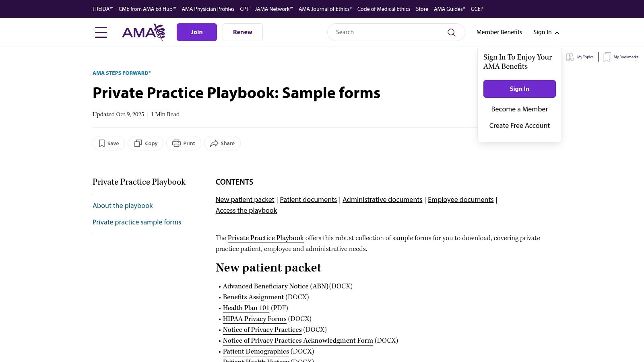
Task: Submit search using the magnifier icon
Action: (451, 32)
